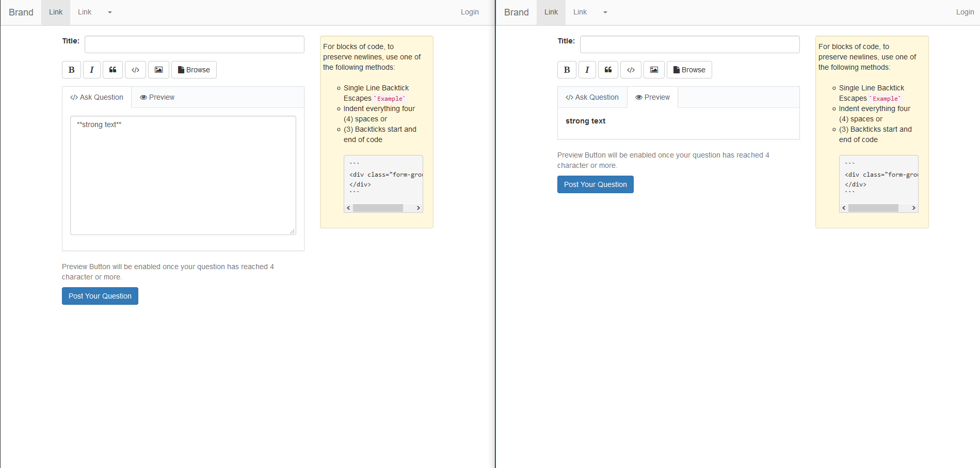980x468 pixels.
Task: Click the textarea resize handle in left window
Action: click(293, 231)
